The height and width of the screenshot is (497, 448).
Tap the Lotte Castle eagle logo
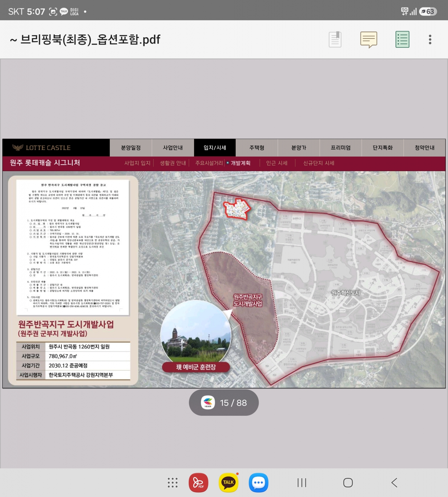pyautogui.click(x=18, y=148)
